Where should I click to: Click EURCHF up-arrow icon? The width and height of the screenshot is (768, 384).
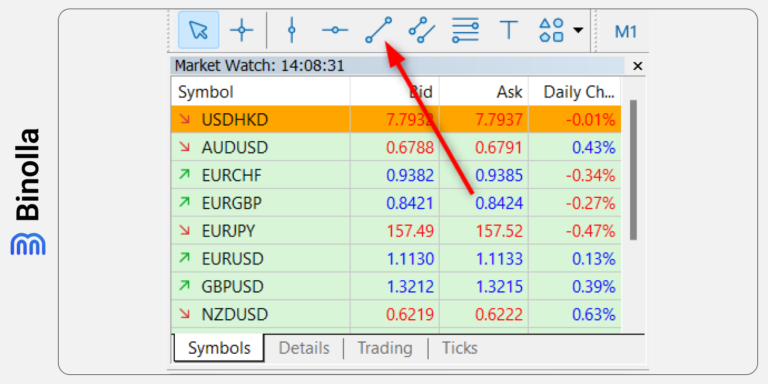pyautogui.click(x=184, y=174)
